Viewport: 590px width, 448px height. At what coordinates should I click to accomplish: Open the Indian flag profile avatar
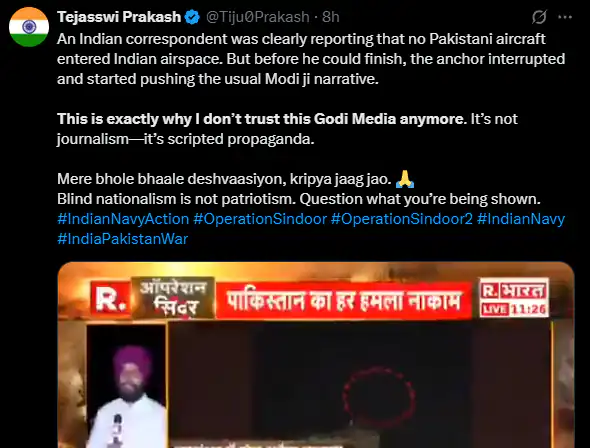pyautogui.click(x=29, y=27)
